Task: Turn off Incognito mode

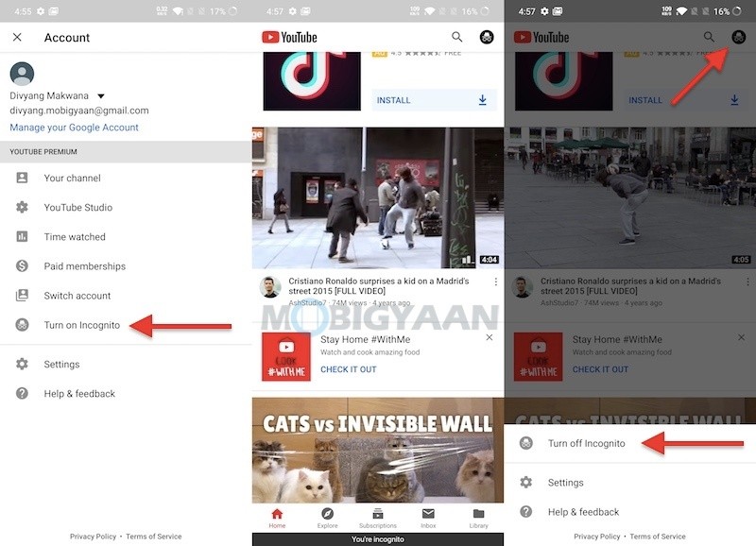Action: (x=586, y=443)
